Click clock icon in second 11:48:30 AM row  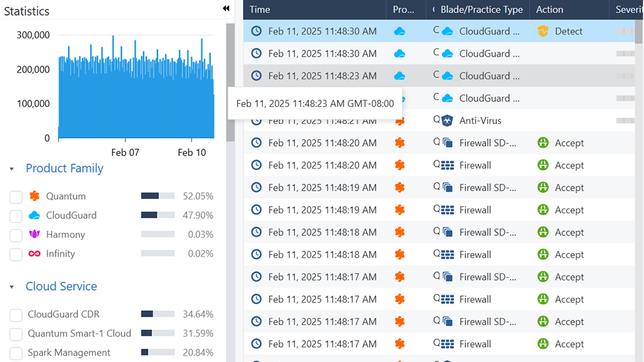coord(257,54)
